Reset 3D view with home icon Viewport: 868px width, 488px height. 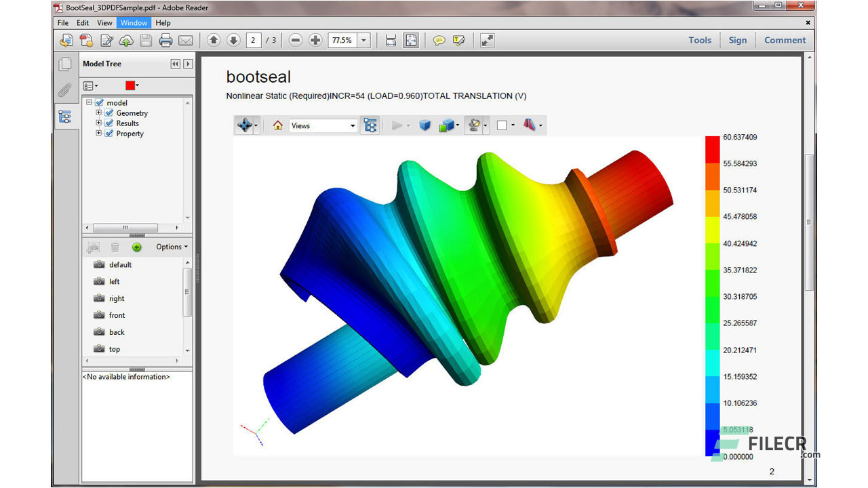point(277,125)
